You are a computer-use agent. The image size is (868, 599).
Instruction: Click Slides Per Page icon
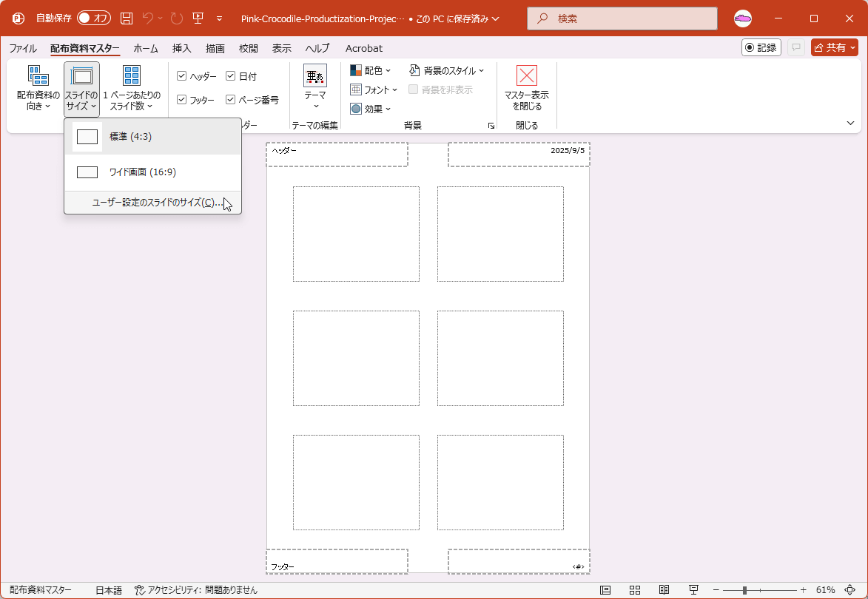point(132,75)
